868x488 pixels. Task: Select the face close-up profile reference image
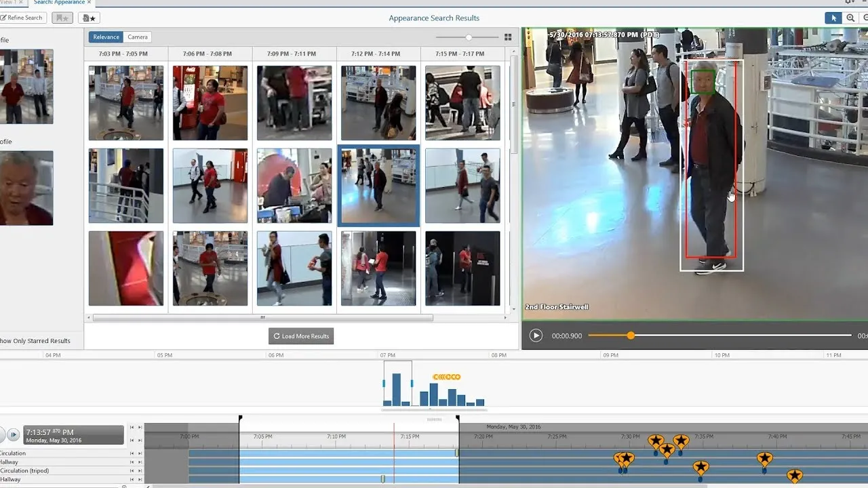click(x=26, y=188)
